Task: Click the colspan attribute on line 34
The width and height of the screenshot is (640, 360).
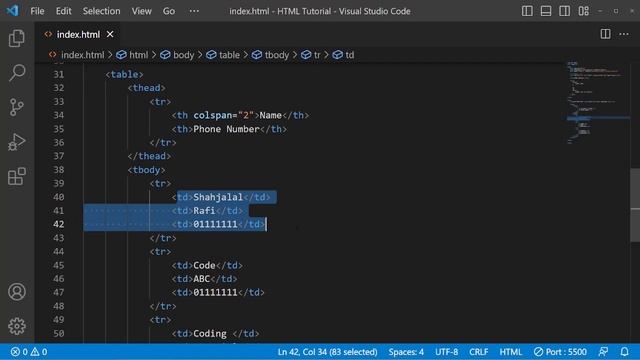Action: pyautogui.click(x=213, y=115)
